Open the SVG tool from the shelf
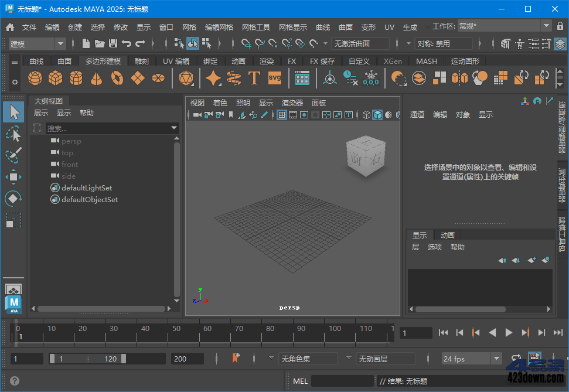This screenshot has height=392, width=569. 274,77
